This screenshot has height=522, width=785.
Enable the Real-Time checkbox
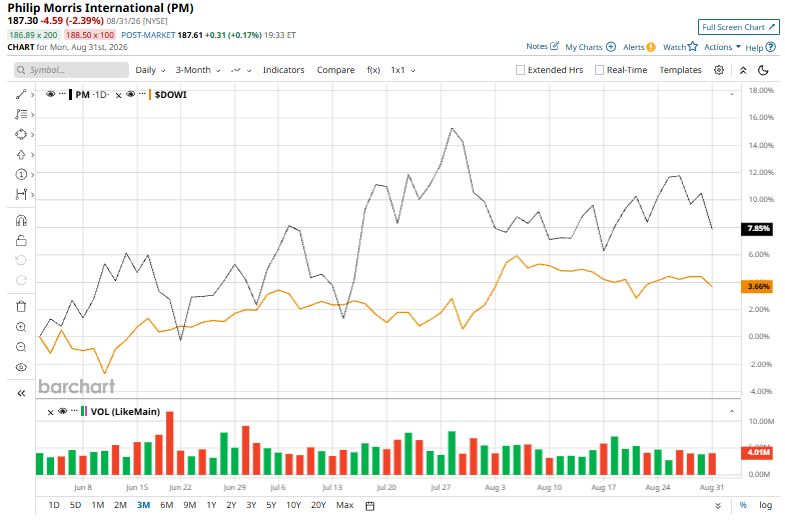(599, 70)
